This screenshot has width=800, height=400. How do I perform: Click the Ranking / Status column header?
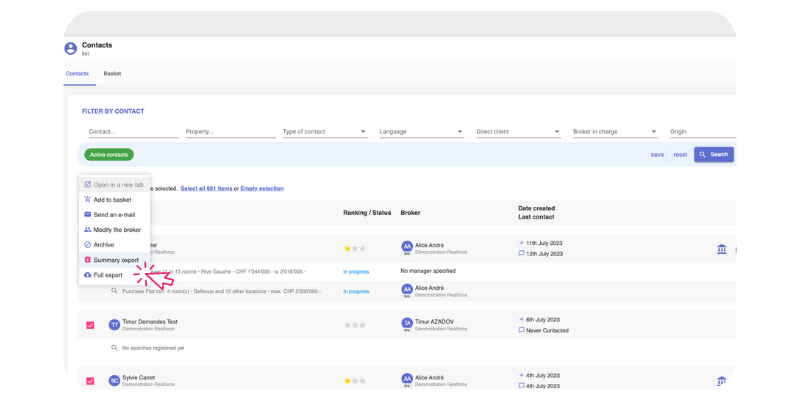[367, 213]
